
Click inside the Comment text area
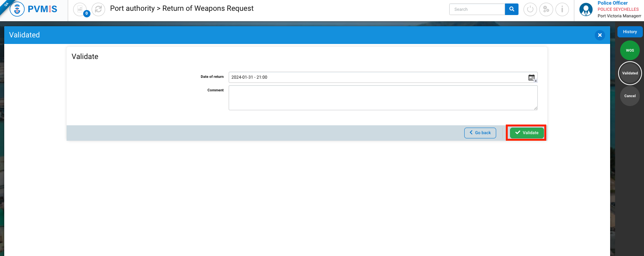pyautogui.click(x=383, y=98)
